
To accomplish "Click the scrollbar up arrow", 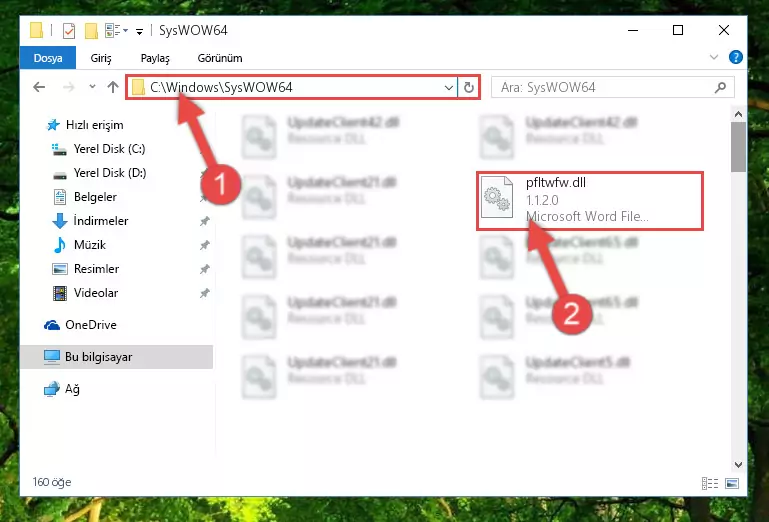I will tap(738, 114).
